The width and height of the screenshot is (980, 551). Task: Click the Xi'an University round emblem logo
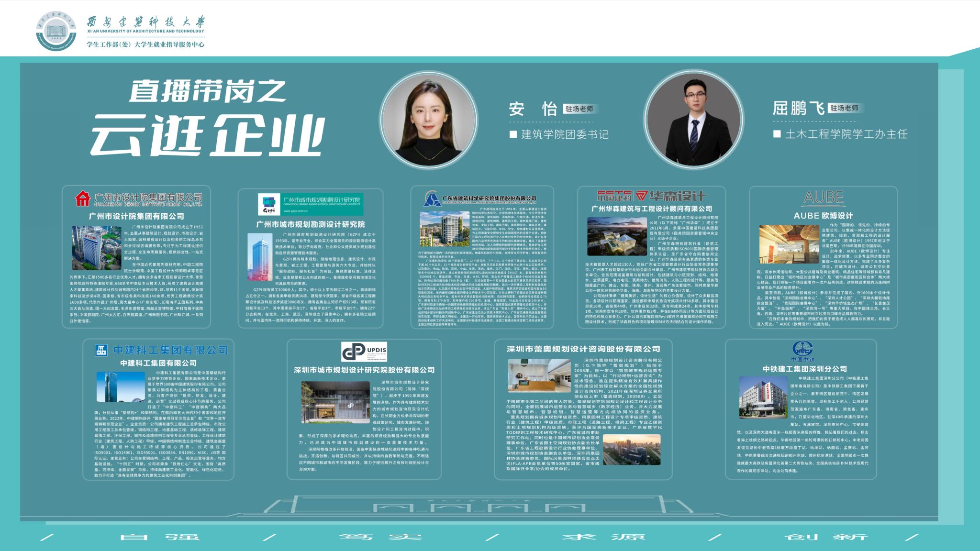[x=56, y=31]
